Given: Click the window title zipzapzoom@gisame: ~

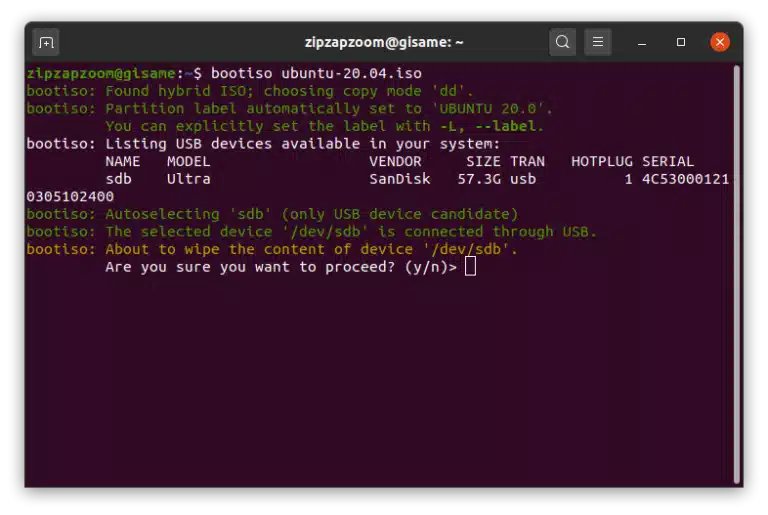Looking at the screenshot, I should tap(384, 42).
